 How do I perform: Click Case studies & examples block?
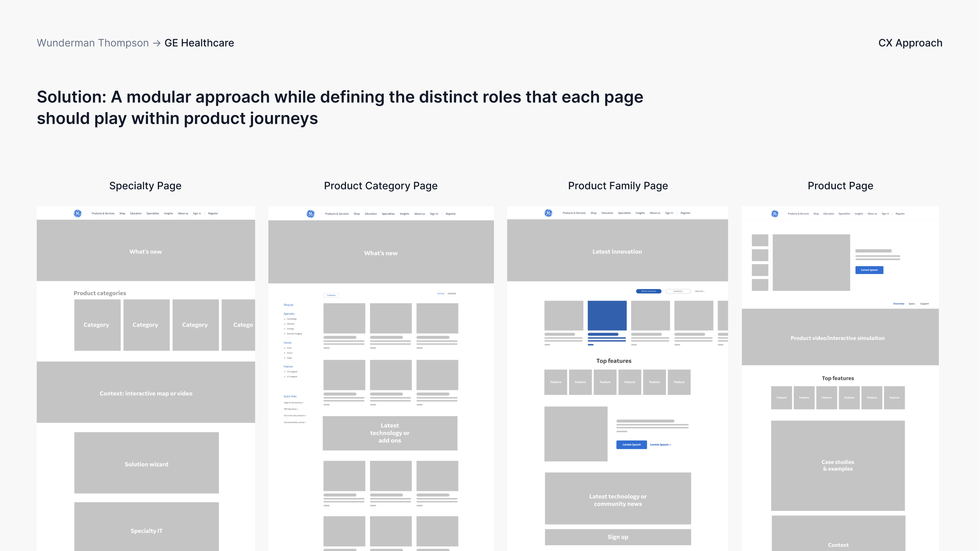click(838, 466)
